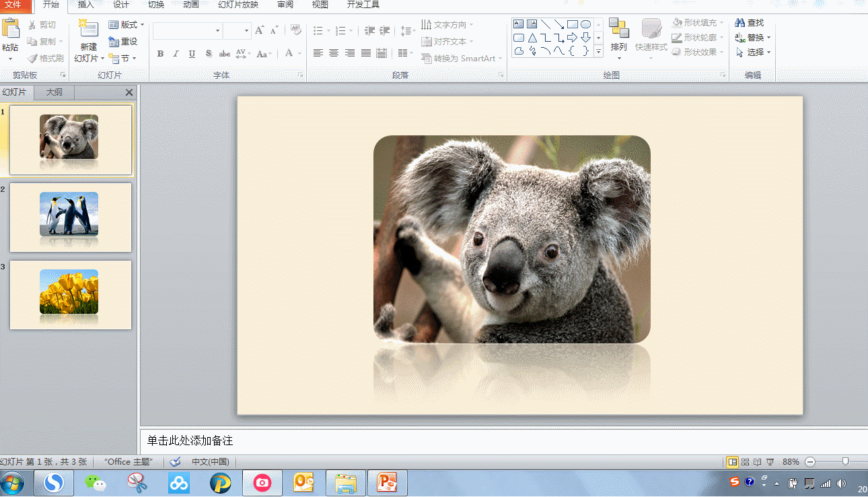The width and height of the screenshot is (868, 497).
Task: Toggle Italic text formatting
Action: (176, 54)
